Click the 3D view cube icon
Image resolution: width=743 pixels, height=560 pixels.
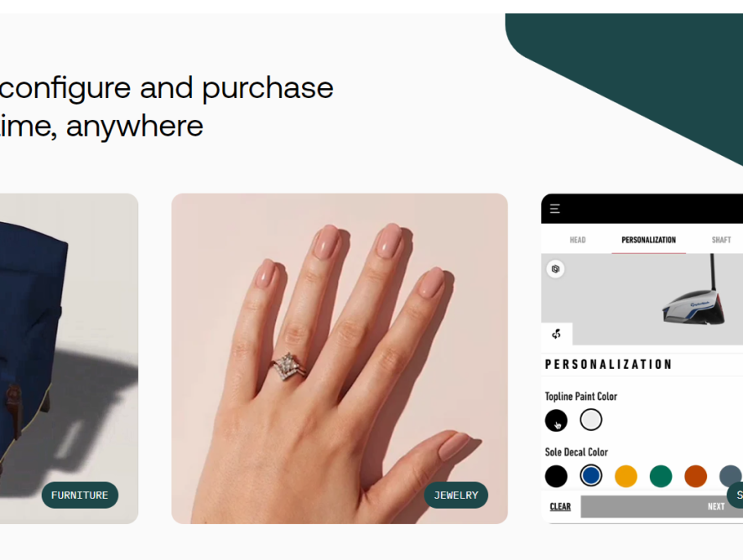[x=555, y=269]
